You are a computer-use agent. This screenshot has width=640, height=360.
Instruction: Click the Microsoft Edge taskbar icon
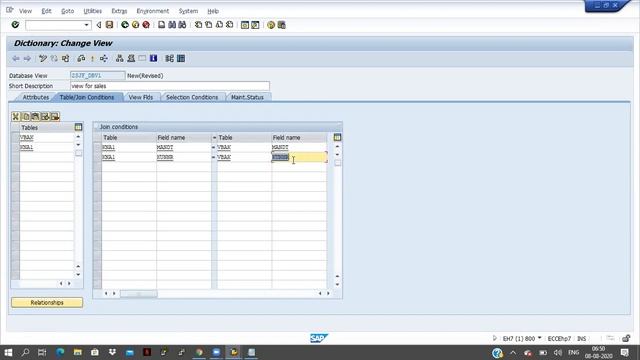[60, 352]
